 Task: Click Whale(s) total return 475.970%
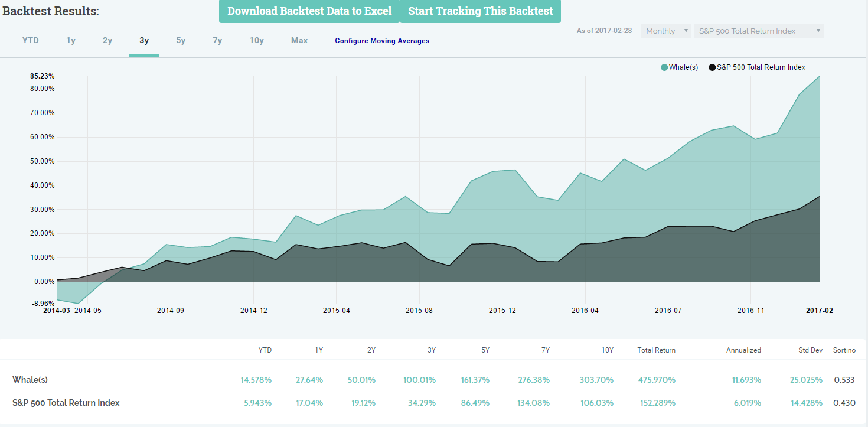point(657,380)
